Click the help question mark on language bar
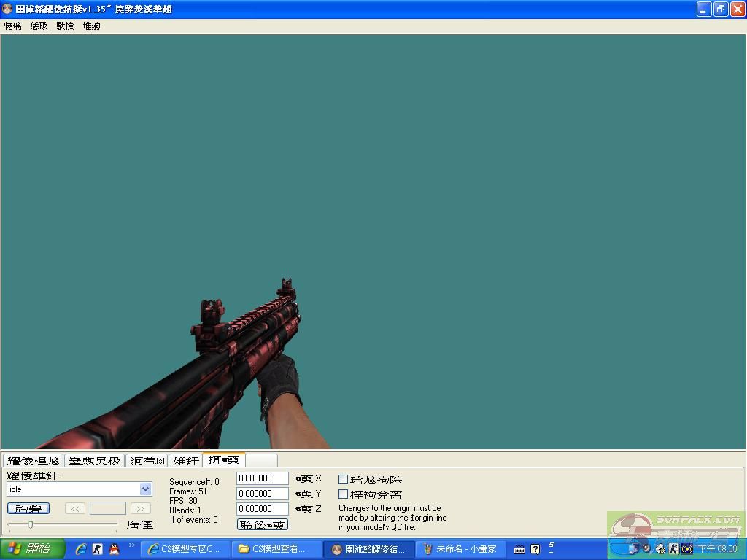Screen dimensions: 747x560 click(535, 549)
